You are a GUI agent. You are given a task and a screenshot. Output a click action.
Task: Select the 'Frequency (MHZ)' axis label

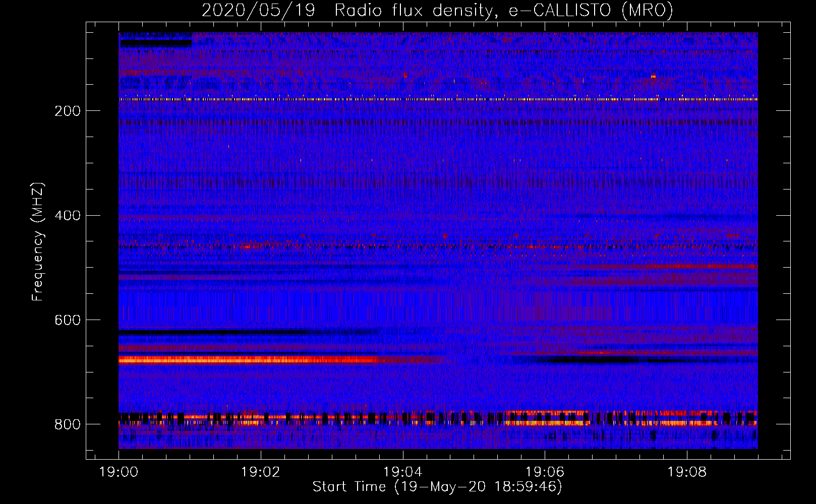click(x=38, y=242)
